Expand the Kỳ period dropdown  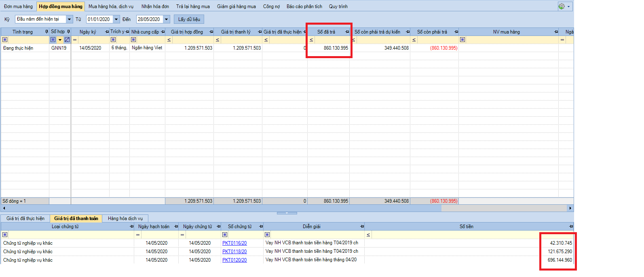click(69, 19)
